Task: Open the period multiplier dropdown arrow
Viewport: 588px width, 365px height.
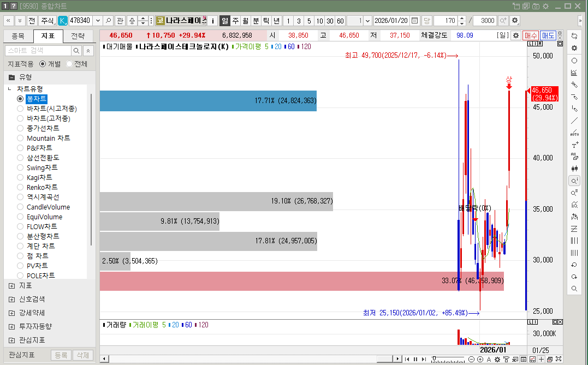Action: pyautogui.click(x=368, y=21)
